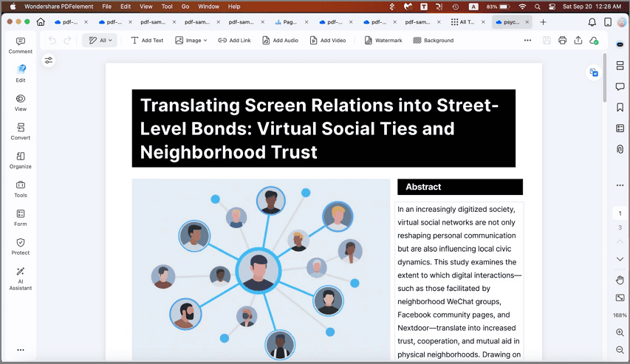Show more sidebar options ellipsis at bottom left

21,350
